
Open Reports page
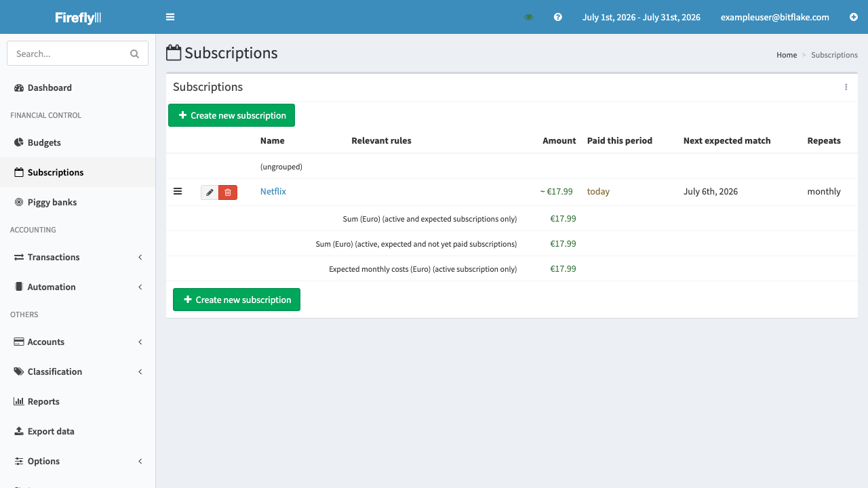point(78,401)
